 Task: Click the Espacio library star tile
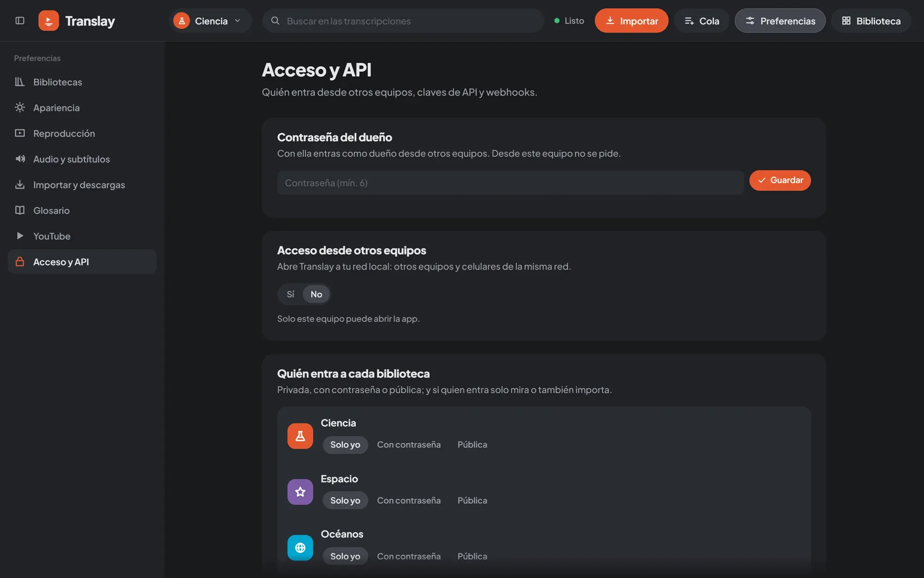(300, 492)
